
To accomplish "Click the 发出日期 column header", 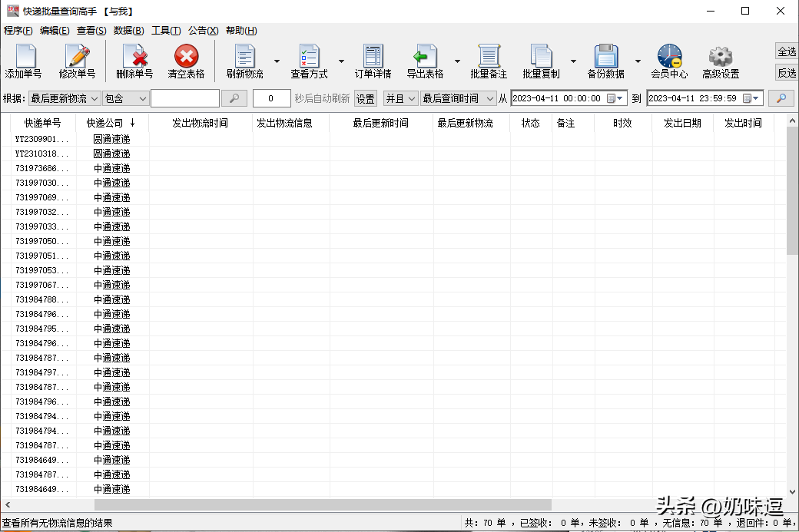I will (682, 123).
